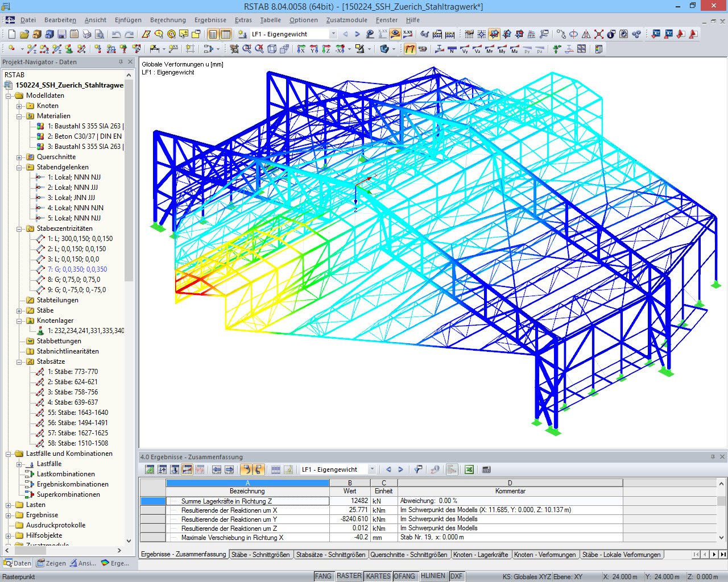
Task: Switch to Knoten - Lagerkräfte tab
Action: pos(481,555)
